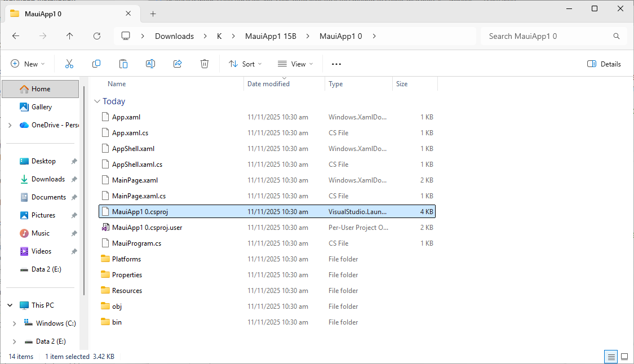Go up one folder level arrow

point(69,36)
